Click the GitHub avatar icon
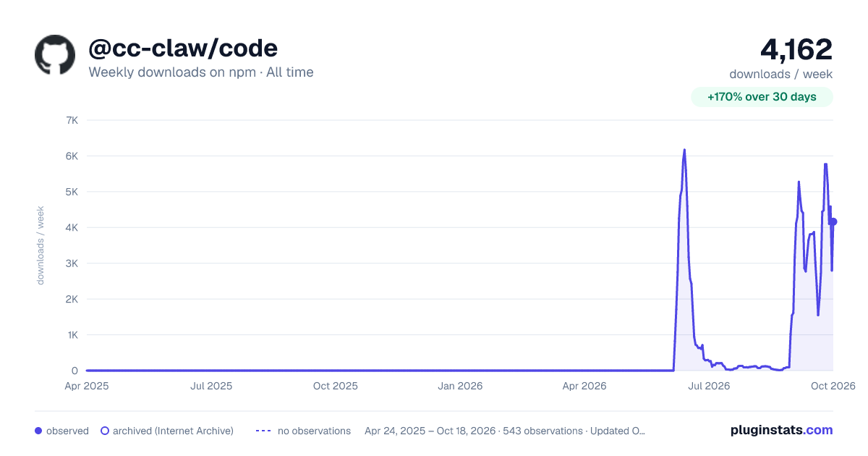The image size is (868, 456). coord(55,55)
